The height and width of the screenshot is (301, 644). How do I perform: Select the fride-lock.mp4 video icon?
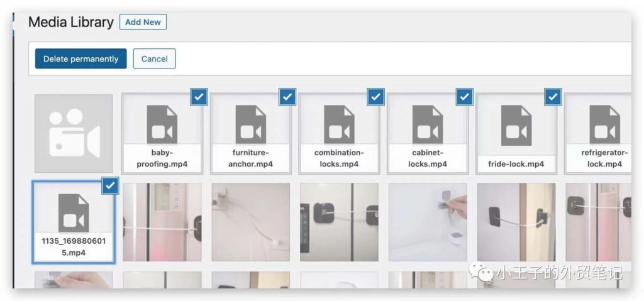[x=516, y=125]
